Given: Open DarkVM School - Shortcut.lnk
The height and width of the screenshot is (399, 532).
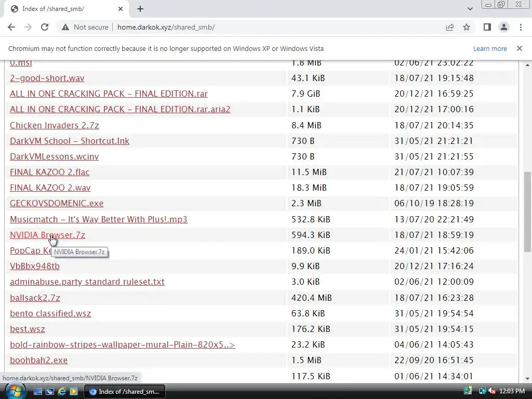Looking at the screenshot, I should 70,141.
